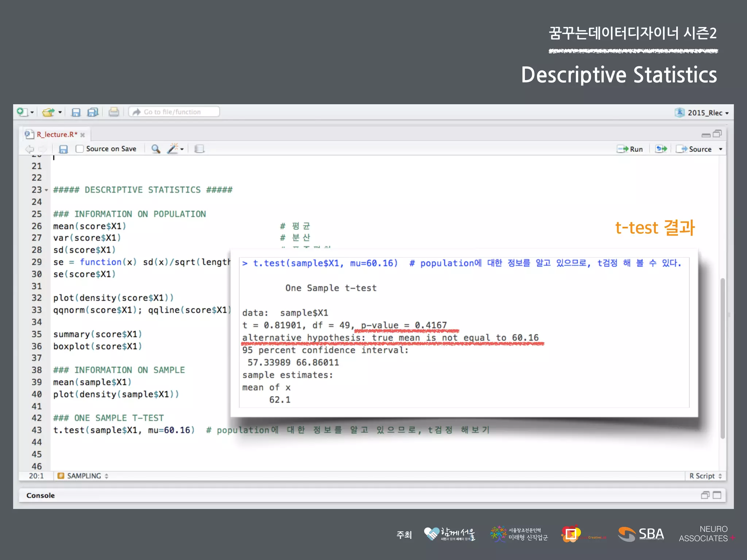Click the Save All documents icon
Viewport: 747px width, 560px height.
click(x=93, y=112)
